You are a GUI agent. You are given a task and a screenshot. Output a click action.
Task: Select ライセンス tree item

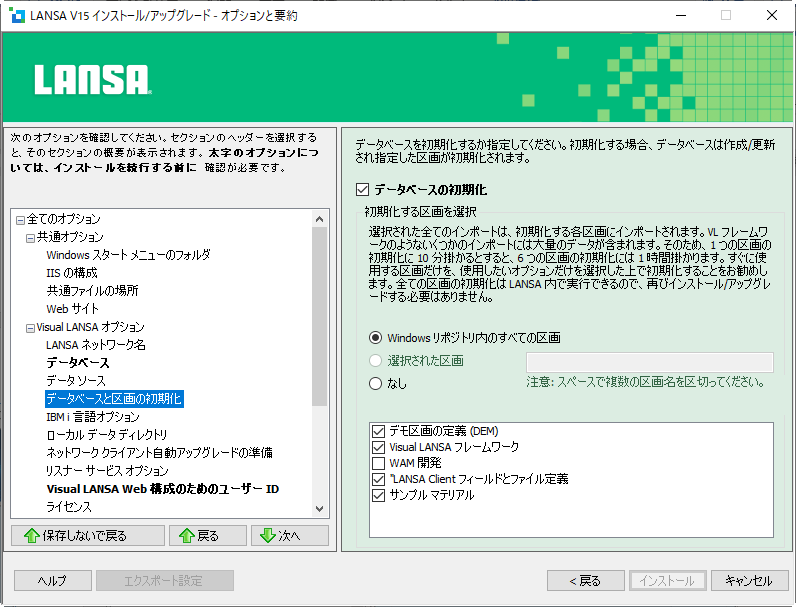click(69, 507)
